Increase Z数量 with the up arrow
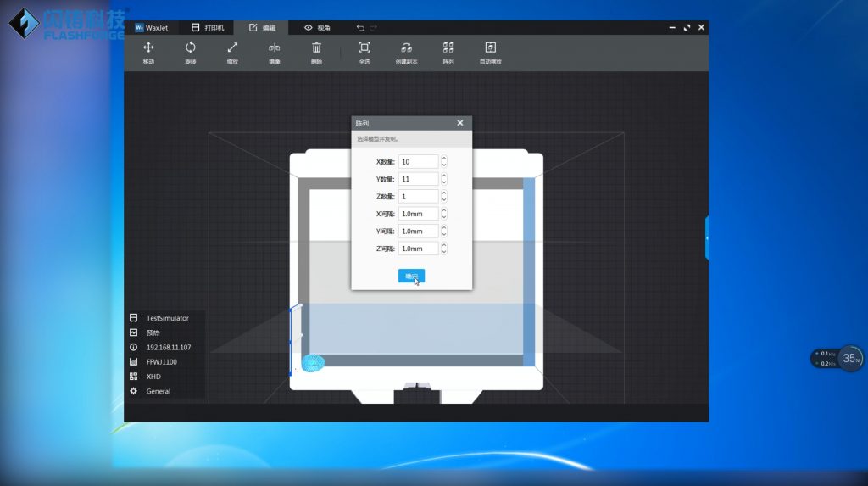Screen dimensions: 868x486 point(444,193)
